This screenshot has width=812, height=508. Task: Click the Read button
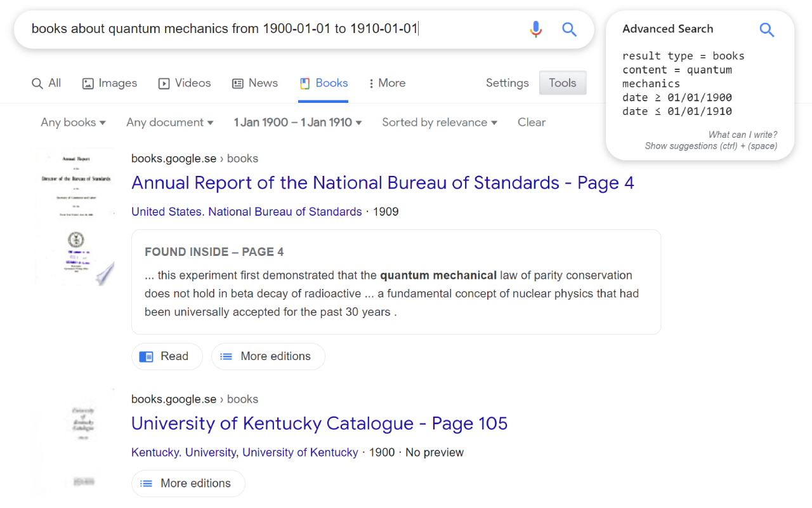[x=167, y=356]
